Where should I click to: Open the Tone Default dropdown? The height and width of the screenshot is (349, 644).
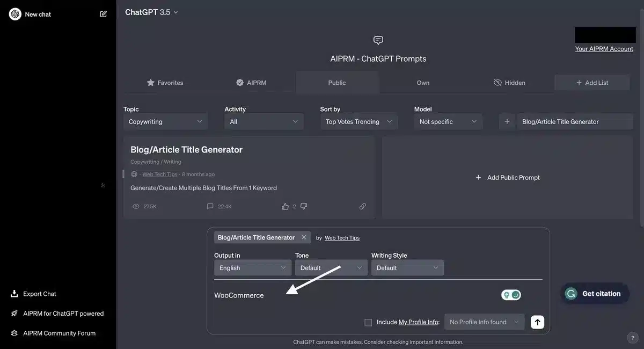[x=331, y=268]
